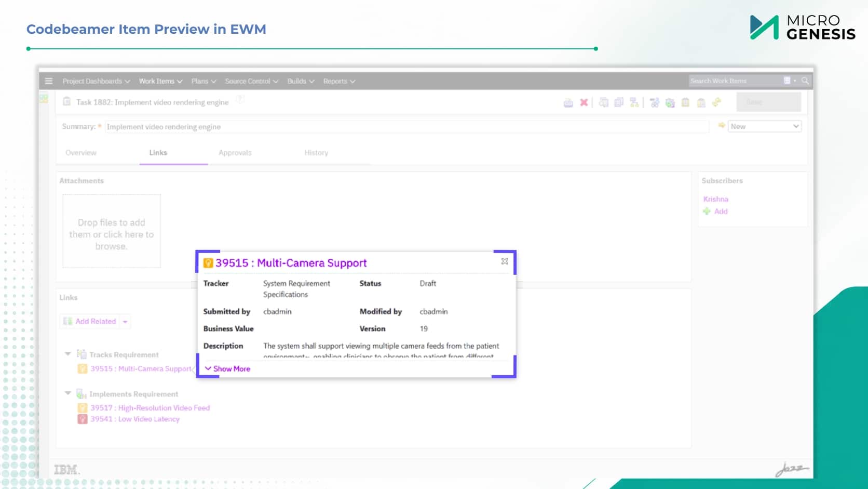Image resolution: width=868 pixels, height=489 pixels.
Task: Click the page-with-magnifier toolbar icon
Action: click(x=603, y=102)
